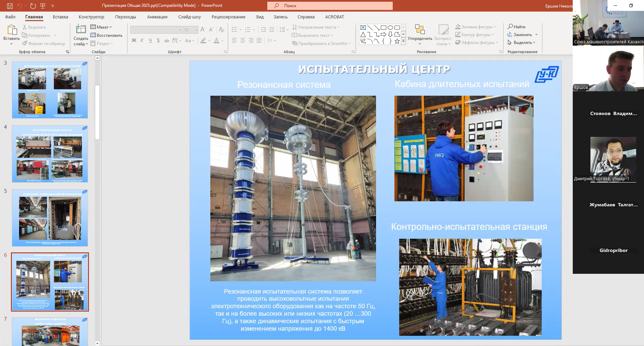
Task: Select slide 5 thumbnail in panel
Action: click(x=50, y=218)
